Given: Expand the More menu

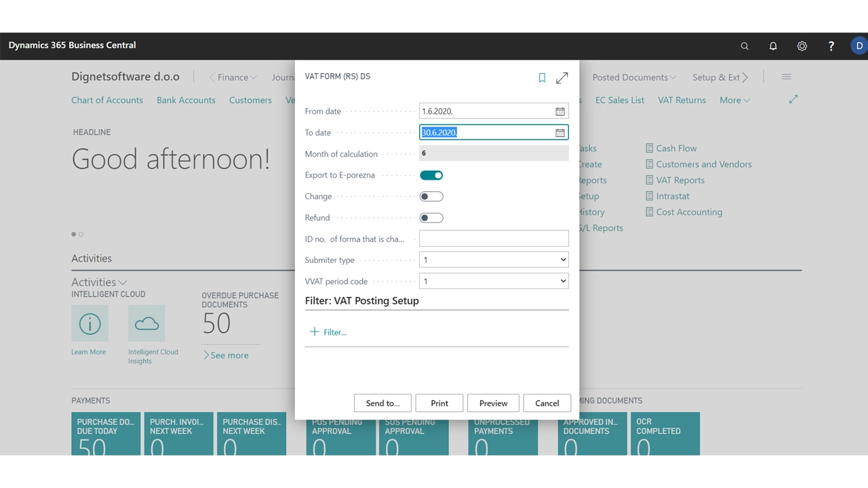Looking at the screenshot, I should point(735,100).
